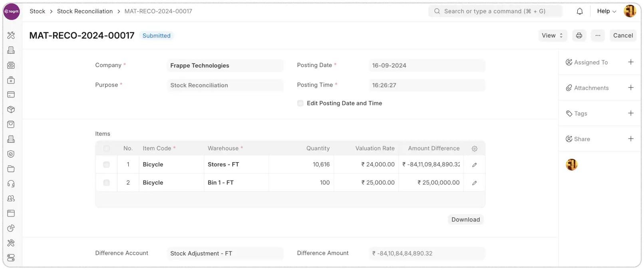Open the three-dots more options menu
The image size is (644, 270).
click(598, 36)
